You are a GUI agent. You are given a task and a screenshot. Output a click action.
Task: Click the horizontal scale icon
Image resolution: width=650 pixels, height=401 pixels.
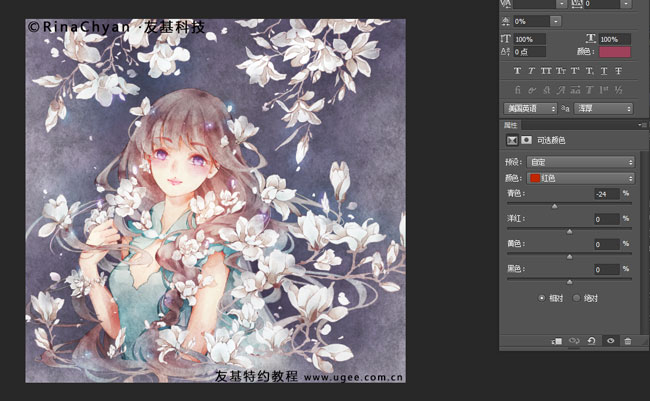pyautogui.click(x=590, y=39)
